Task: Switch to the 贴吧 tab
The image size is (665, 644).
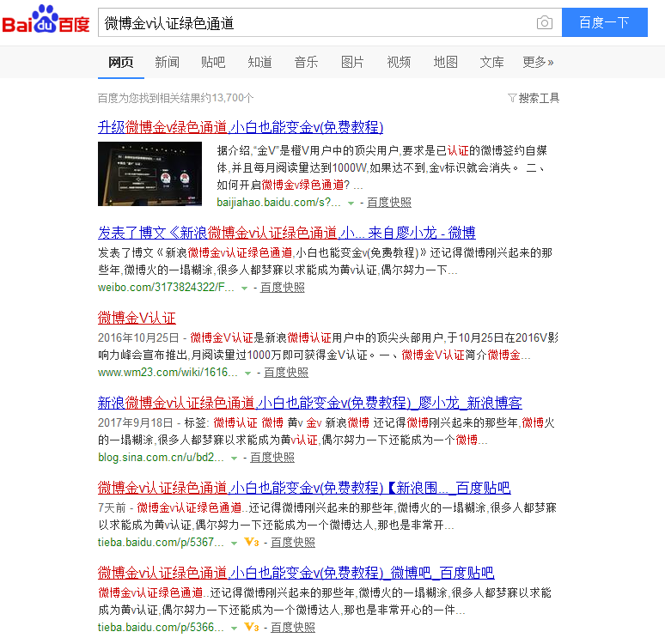Action: (x=213, y=63)
